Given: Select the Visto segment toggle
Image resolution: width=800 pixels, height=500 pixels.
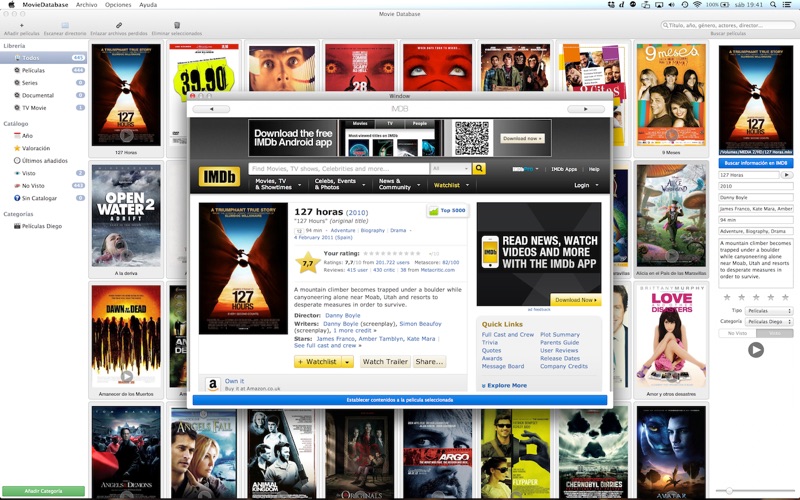Looking at the screenshot, I should tap(774, 333).
